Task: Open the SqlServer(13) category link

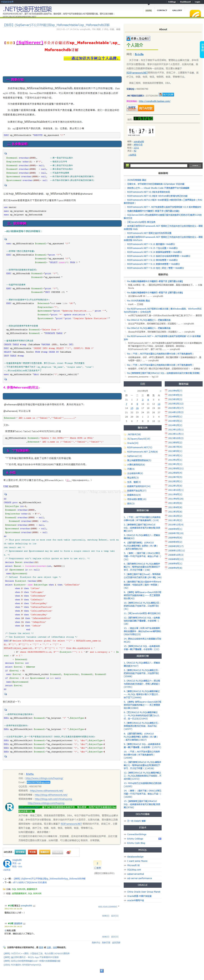Action: click(x=134, y=456)
